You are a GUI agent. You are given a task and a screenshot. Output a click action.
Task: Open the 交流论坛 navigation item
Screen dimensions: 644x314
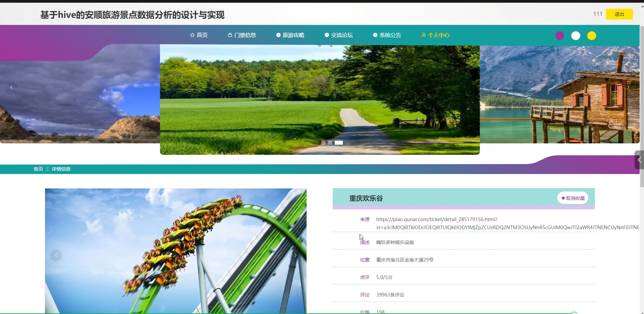pos(339,35)
